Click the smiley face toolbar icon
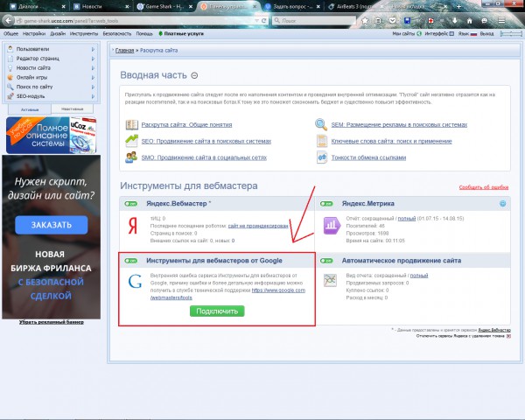The image size is (525, 420). [x=484, y=21]
